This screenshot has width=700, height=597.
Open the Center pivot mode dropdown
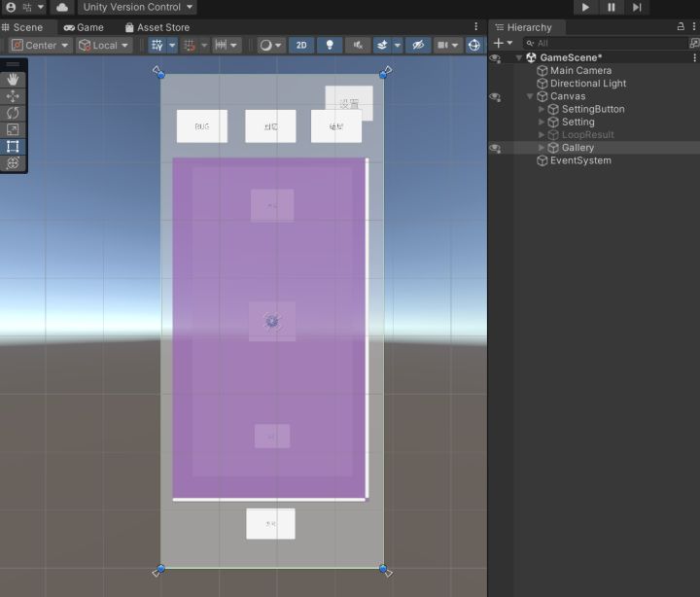[41, 45]
